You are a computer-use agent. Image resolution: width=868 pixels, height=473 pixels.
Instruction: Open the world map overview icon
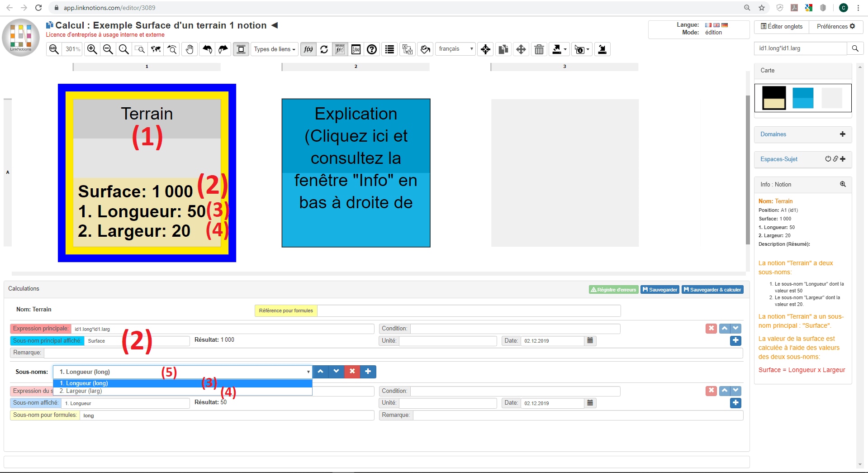156,49
